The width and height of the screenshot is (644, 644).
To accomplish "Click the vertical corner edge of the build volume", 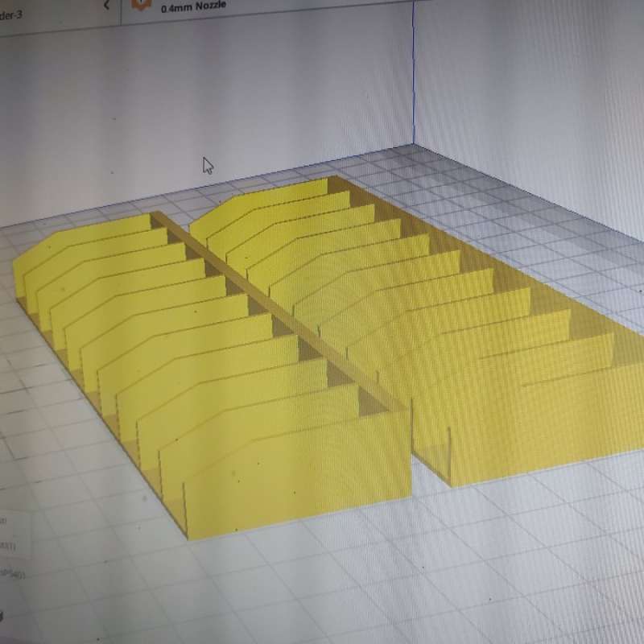I will pyautogui.click(x=414, y=80).
